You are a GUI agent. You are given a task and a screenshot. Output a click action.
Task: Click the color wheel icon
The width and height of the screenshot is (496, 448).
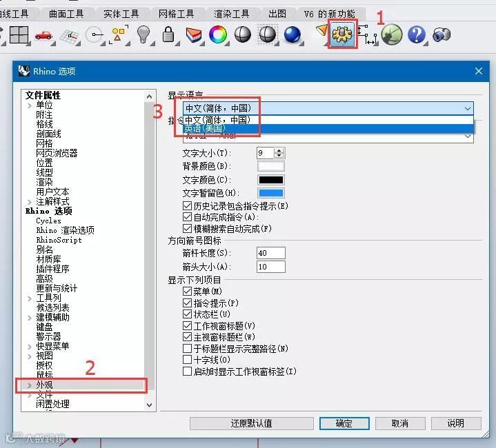coord(218,34)
